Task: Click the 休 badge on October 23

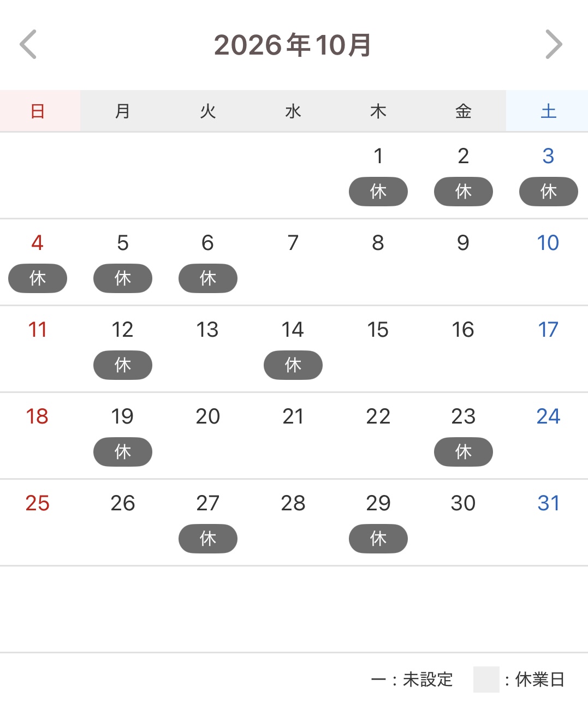Action: pyautogui.click(x=464, y=452)
